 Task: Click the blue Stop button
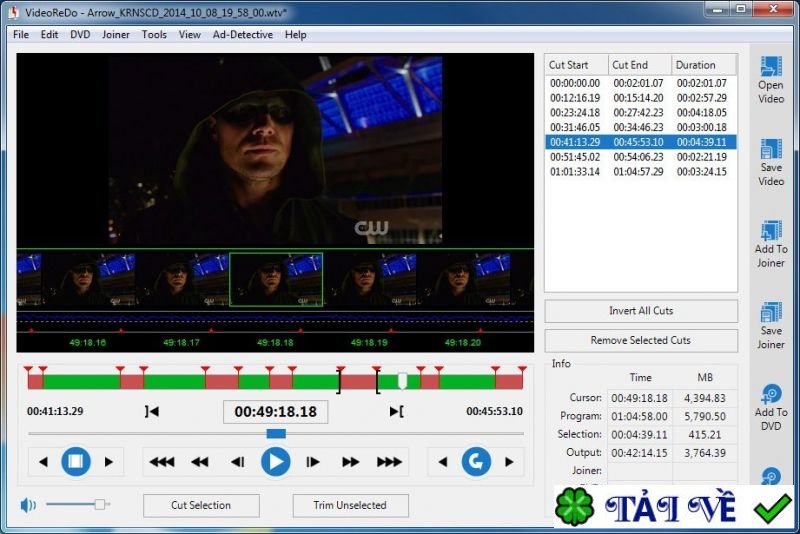(76, 462)
